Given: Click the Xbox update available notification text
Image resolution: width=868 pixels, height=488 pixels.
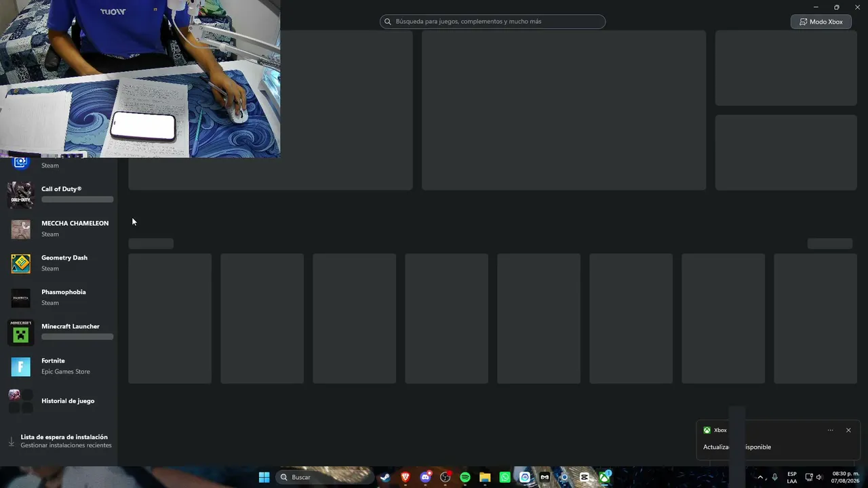Looking at the screenshot, I should tap(737, 447).
